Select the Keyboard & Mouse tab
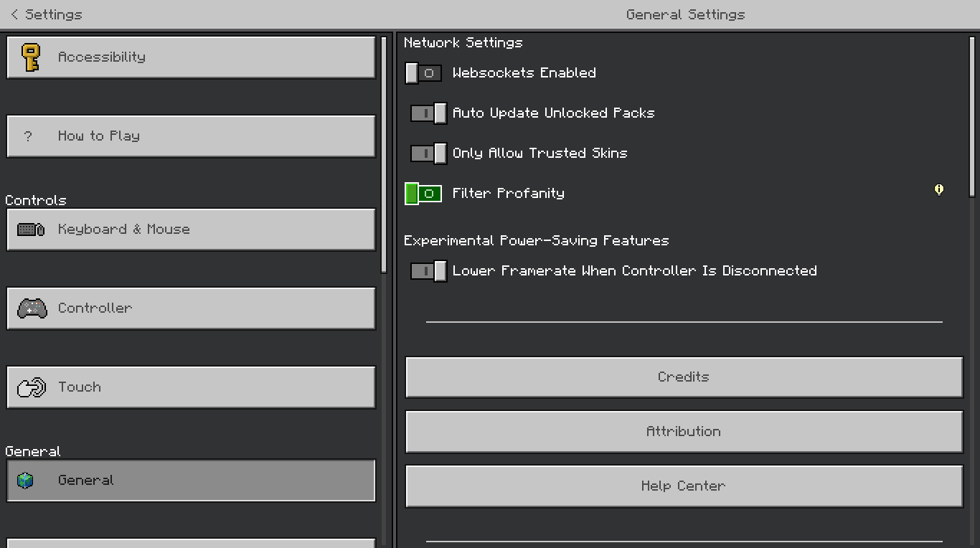 (191, 230)
